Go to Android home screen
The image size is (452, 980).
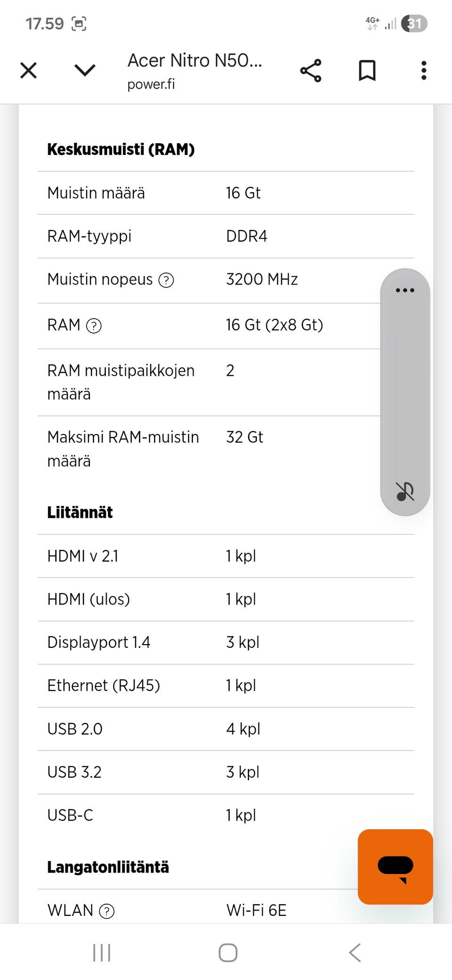pos(228,952)
